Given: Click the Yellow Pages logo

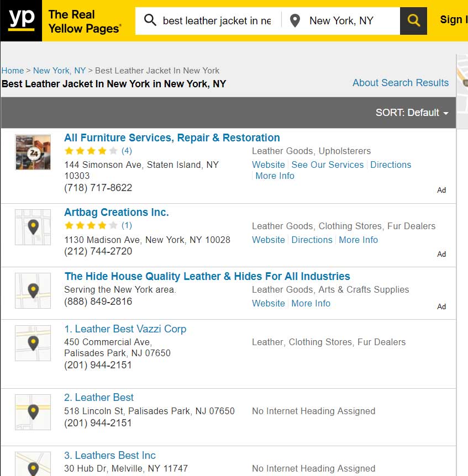Looking at the screenshot, I should click(x=21, y=21).
